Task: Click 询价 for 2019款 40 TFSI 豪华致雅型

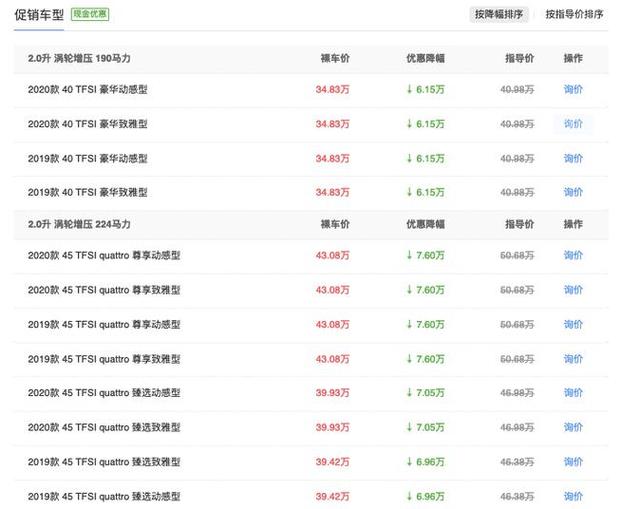Action: pos(573,192)
